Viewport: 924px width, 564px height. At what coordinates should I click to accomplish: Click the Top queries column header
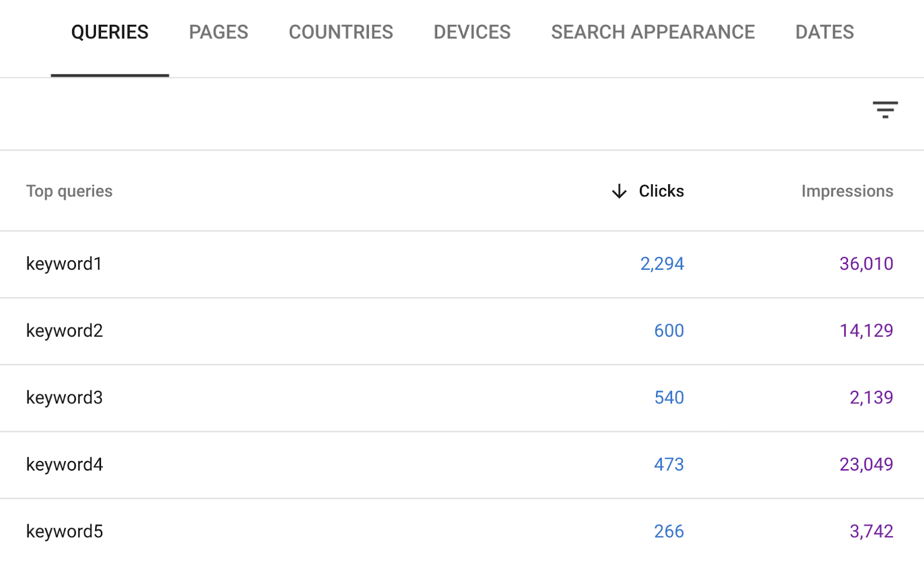69,191
